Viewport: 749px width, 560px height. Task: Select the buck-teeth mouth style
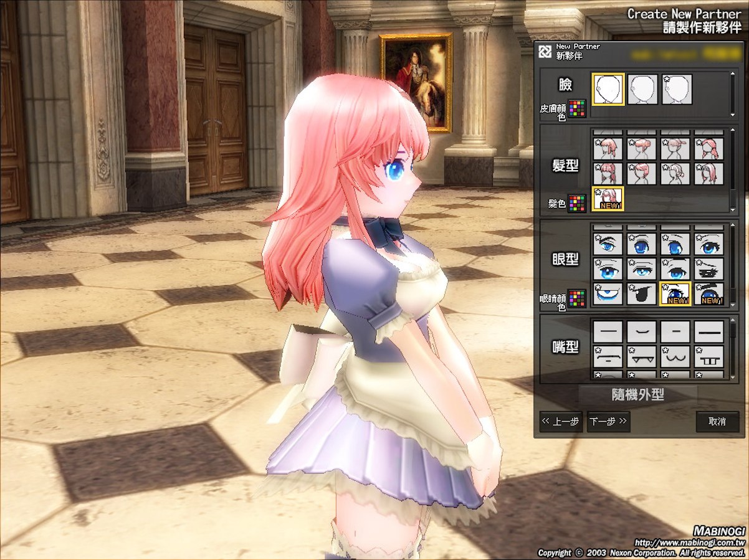click(x=709, y=357)
